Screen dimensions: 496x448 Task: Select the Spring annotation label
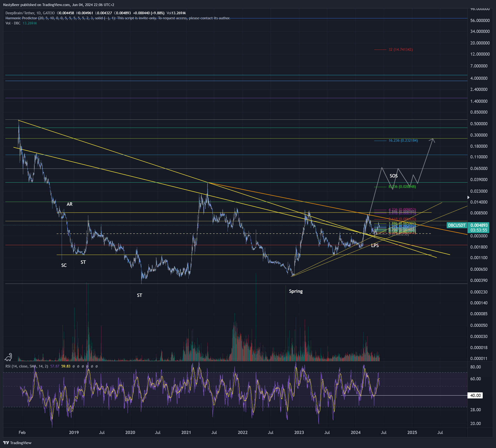(x=296, y=291)
